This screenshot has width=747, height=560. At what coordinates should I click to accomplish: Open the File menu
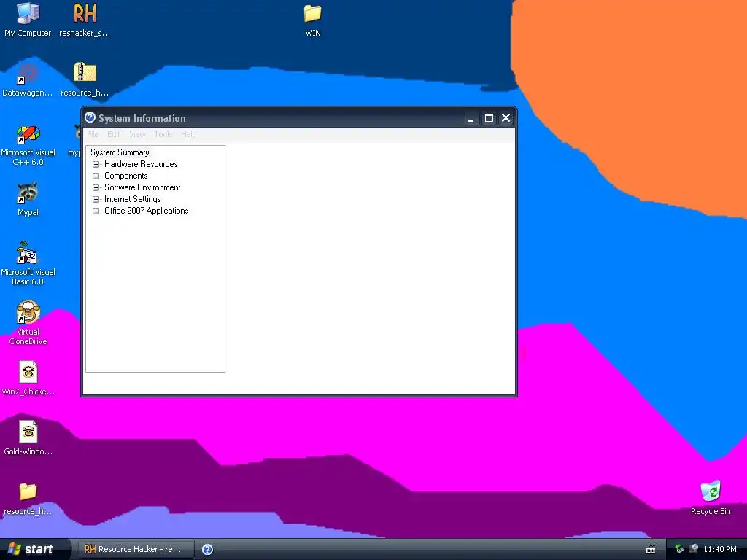93,134
